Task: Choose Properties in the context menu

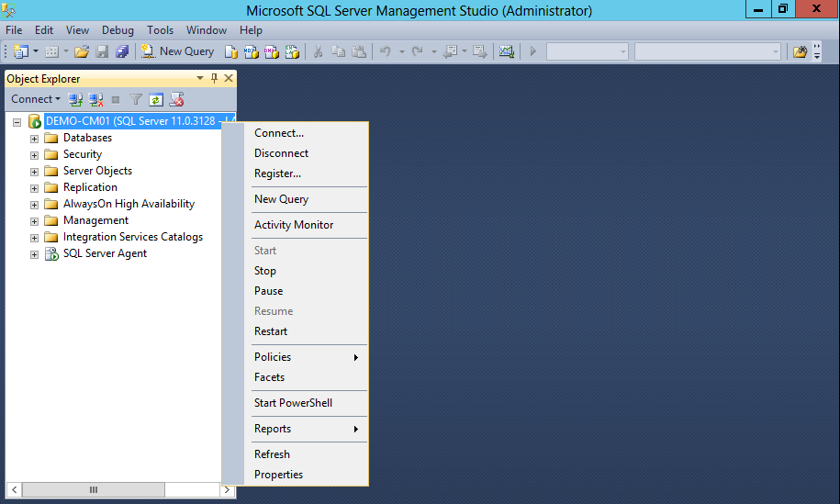Action: click(x=278, y=475)
